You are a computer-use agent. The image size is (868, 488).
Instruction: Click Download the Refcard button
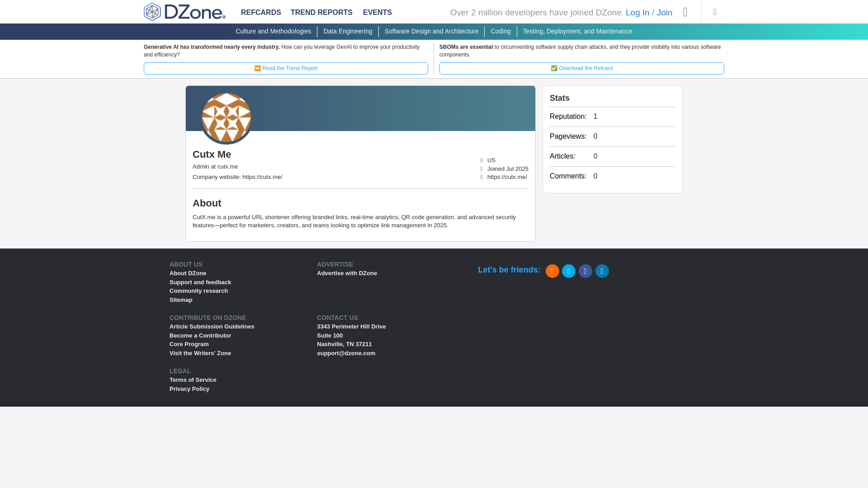582,69
